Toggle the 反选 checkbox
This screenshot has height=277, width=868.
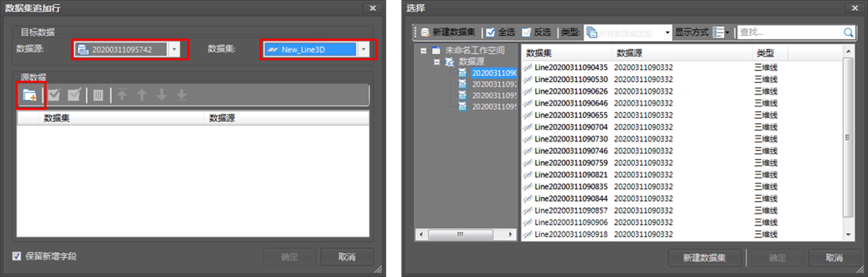[x=526, y=32]
